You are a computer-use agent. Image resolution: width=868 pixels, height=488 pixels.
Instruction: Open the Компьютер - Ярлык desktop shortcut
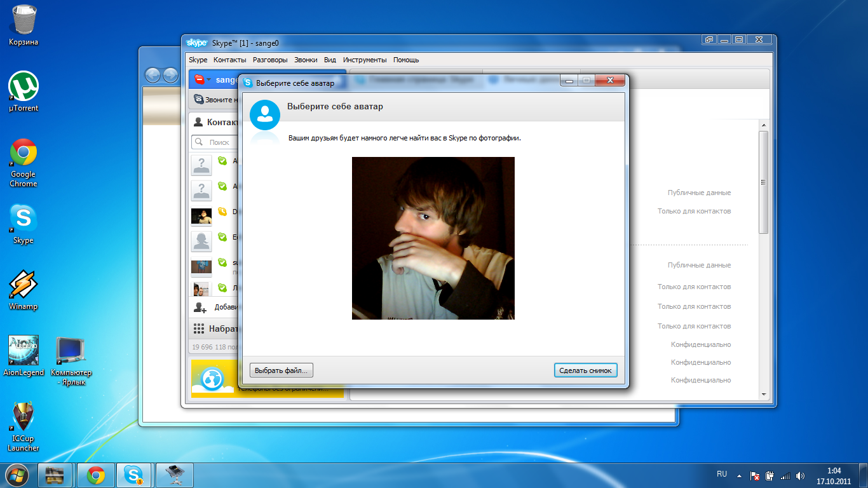click(71, 361)
